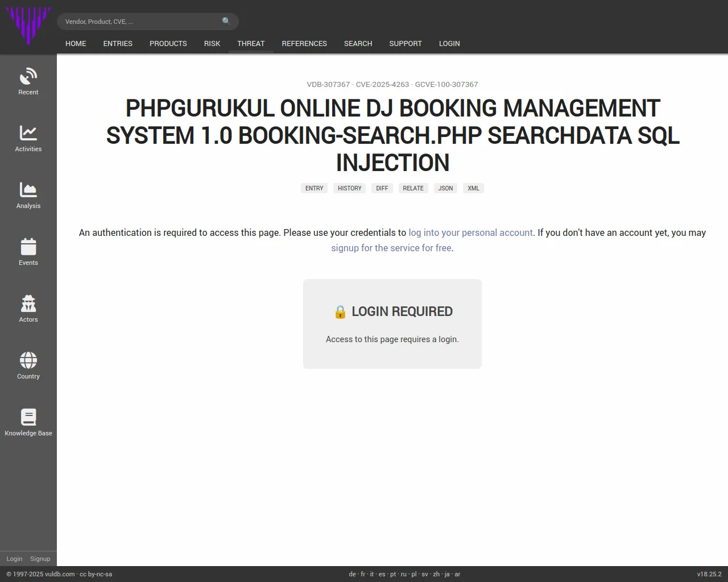Open the SEARCH menu item
Image resolution: width=728 pixels, height=582 pixels.
pyautogui.click(x=358, y=43)
